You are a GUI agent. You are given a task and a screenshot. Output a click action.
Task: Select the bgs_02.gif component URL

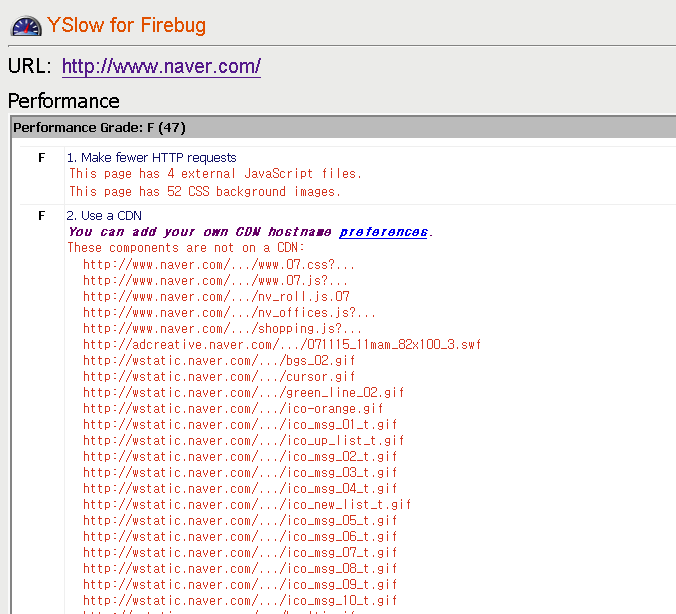click(x=219, y=360)
